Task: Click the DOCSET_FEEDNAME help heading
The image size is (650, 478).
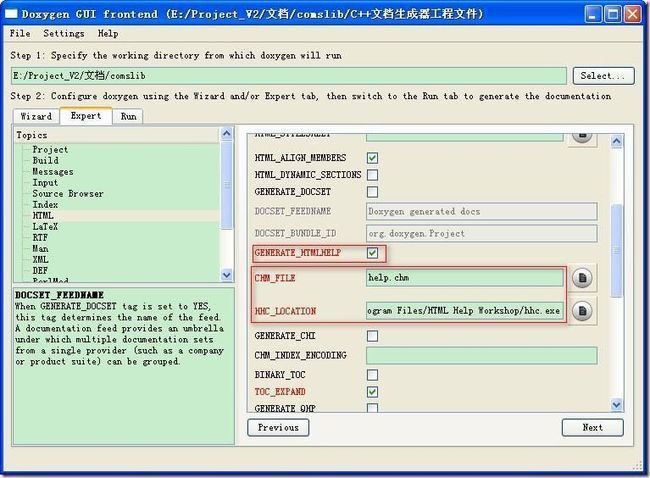Action: tap(59, 295)
